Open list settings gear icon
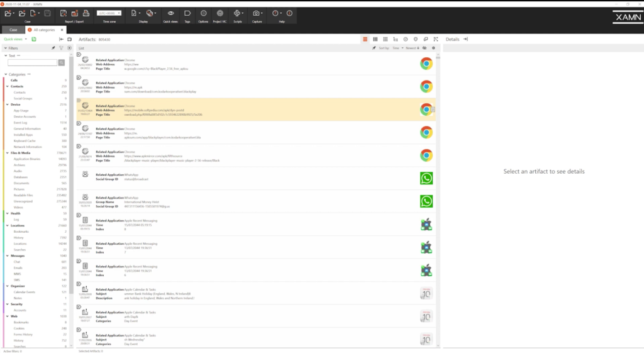 click(433, 48)
